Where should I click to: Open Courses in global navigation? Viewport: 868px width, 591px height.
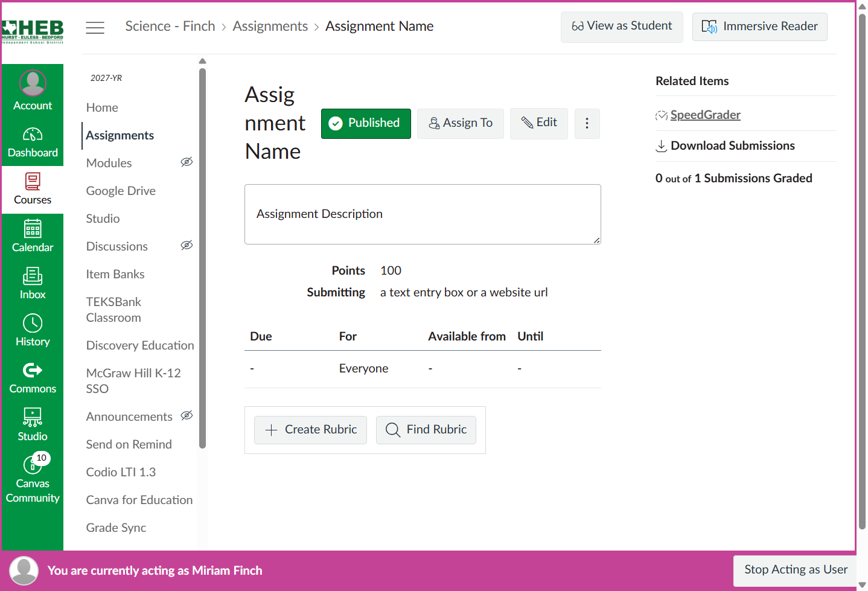(33, 190)
